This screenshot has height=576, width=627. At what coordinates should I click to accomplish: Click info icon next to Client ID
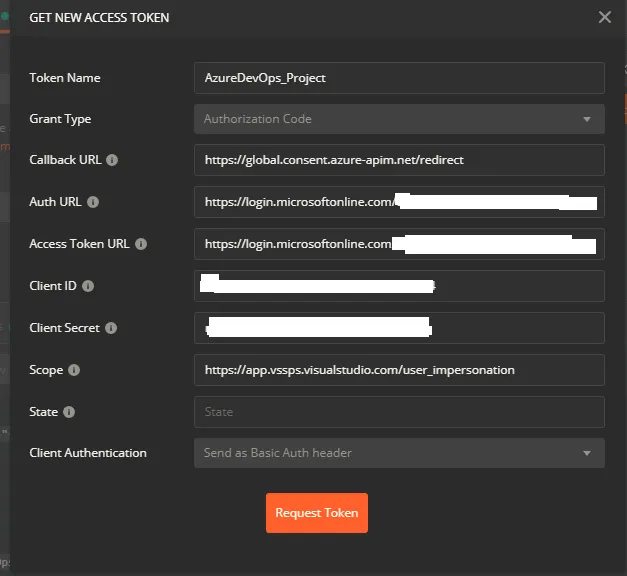click(87, 286)
